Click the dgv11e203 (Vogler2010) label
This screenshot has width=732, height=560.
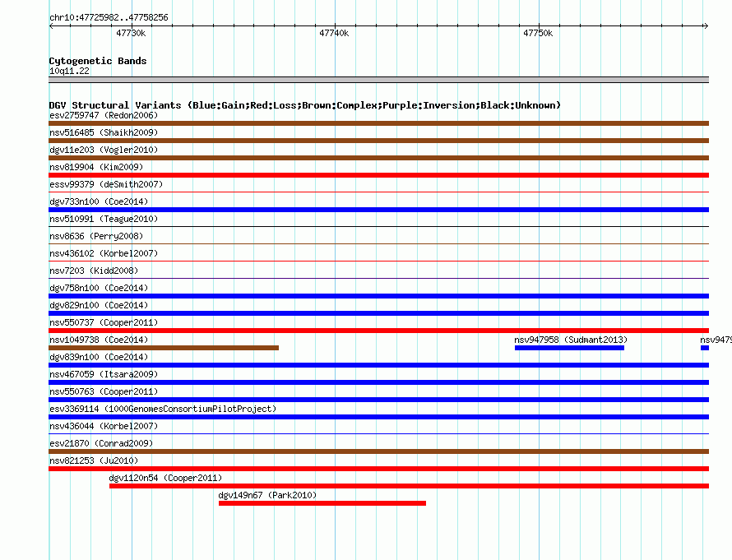pyautogui.click(x=104, y=150)
